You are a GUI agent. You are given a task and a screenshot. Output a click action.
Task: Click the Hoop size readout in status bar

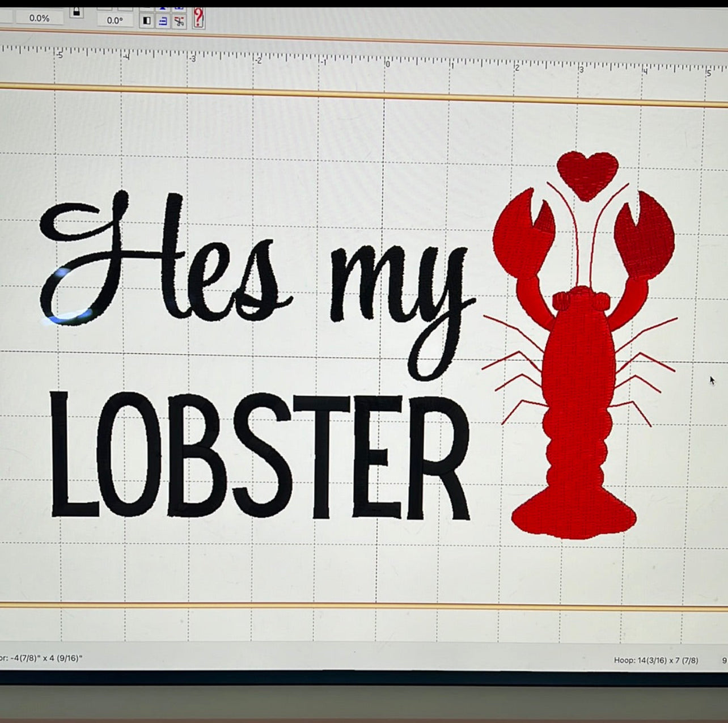(656, 660)
